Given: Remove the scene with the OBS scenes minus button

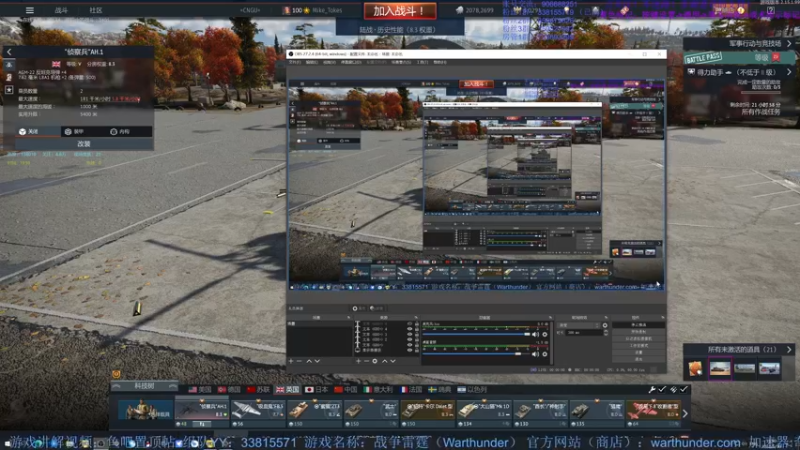Looking at the screenshot, I should [299, 361].
